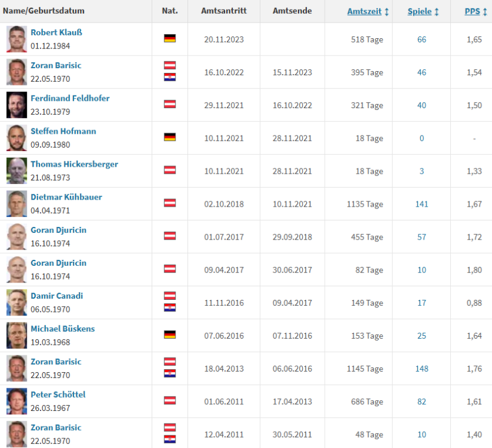492x448 pixels.
Task: Click Damir Canadi's portrait photo
Action: pyautogui.click(x=17, y=302)
